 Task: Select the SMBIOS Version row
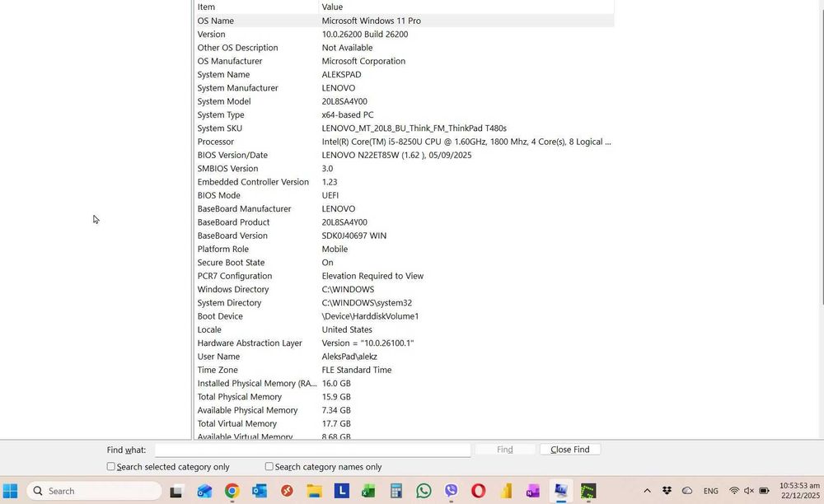[404, 169]
